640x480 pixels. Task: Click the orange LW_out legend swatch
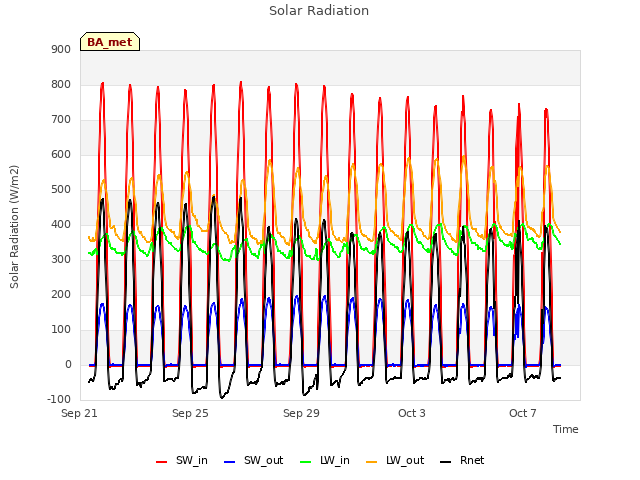coord(372,462)
